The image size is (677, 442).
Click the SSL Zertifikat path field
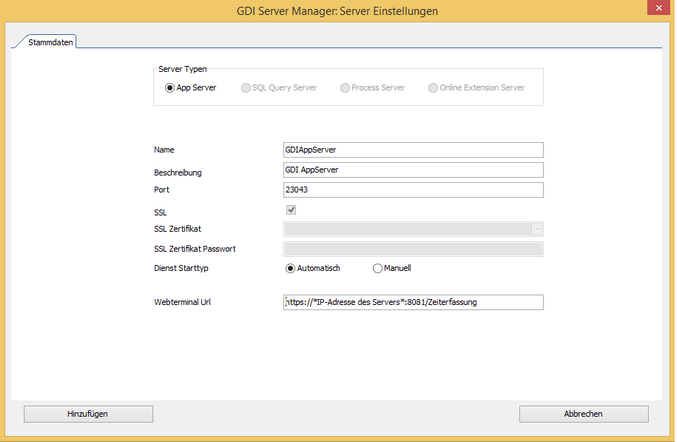406,229
